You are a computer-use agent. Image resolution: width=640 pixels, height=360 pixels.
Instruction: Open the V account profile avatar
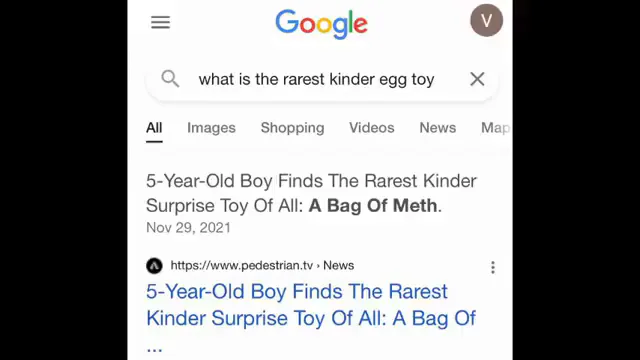click(x=487, y=20)
